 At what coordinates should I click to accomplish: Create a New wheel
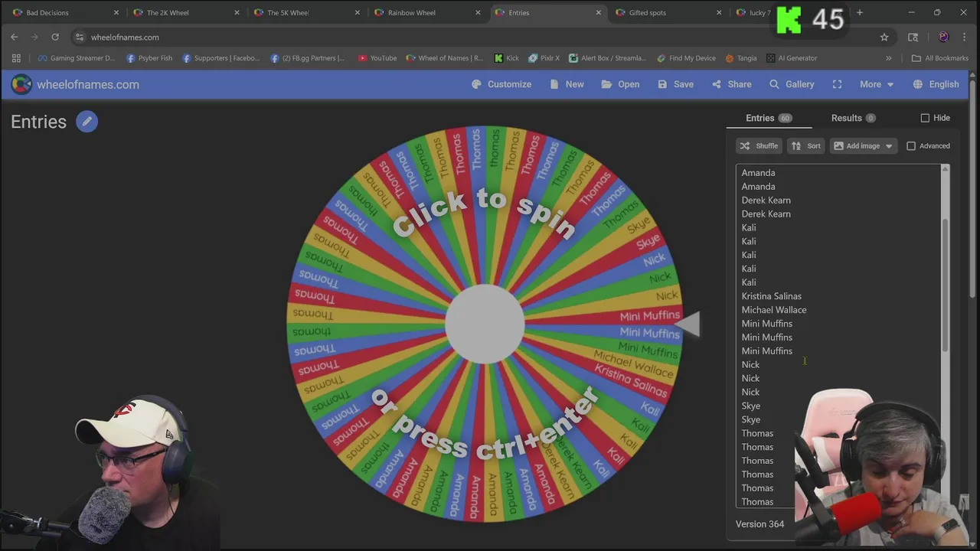[567, 84]
